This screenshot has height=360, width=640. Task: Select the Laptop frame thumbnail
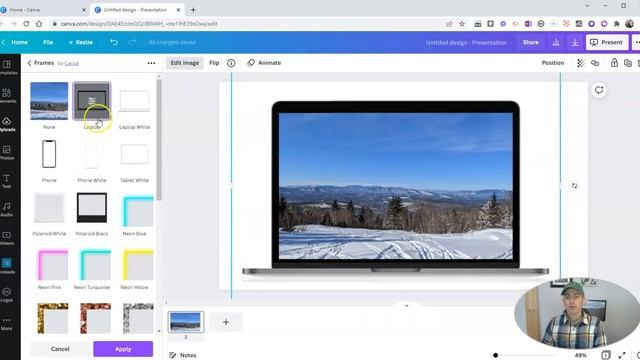point(92,101)
